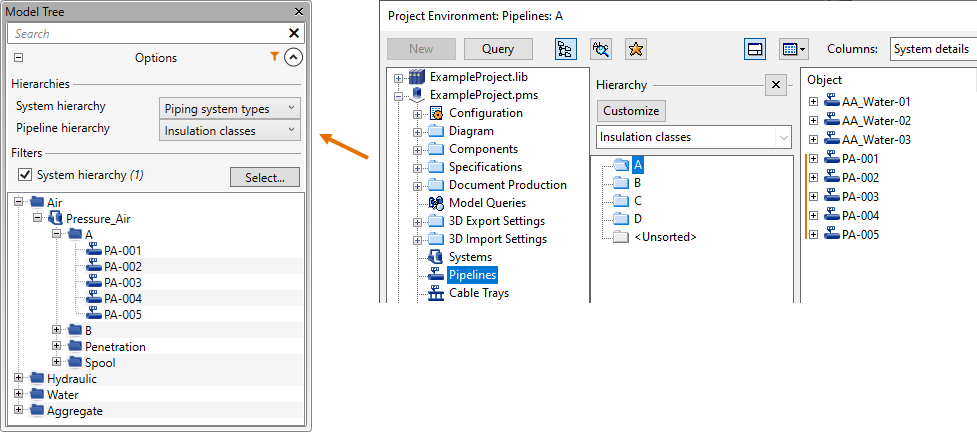
Task: Collapse the Options section with circle arrow
Action: [293, 58]
